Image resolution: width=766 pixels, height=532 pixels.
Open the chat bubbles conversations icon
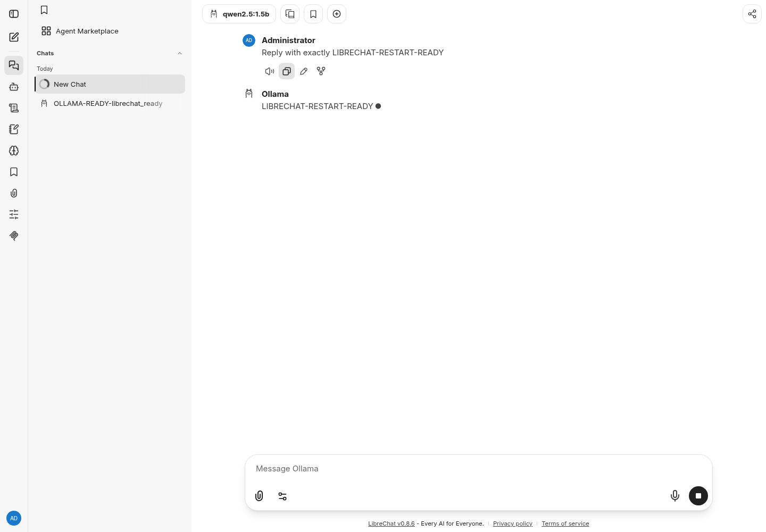tap(14, 65)
